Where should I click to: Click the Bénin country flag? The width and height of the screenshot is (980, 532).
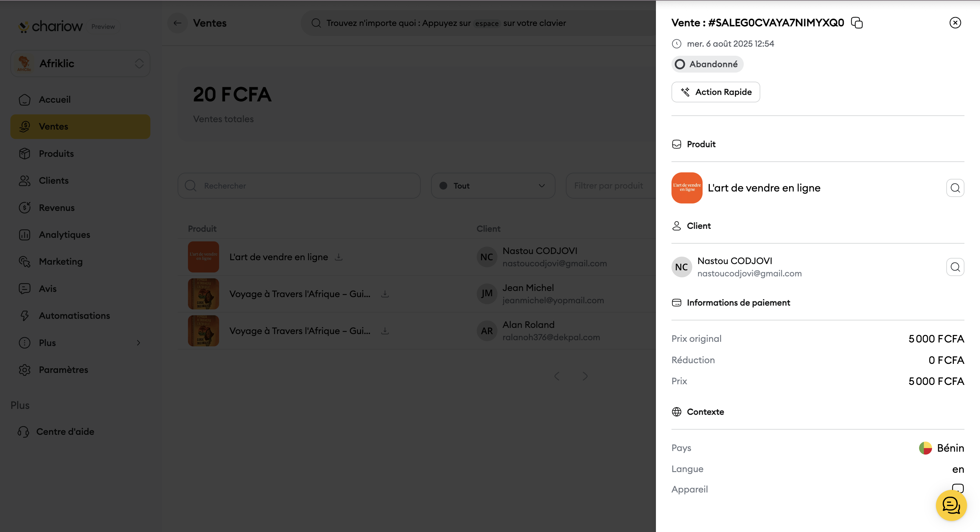[x=925, y=448]
